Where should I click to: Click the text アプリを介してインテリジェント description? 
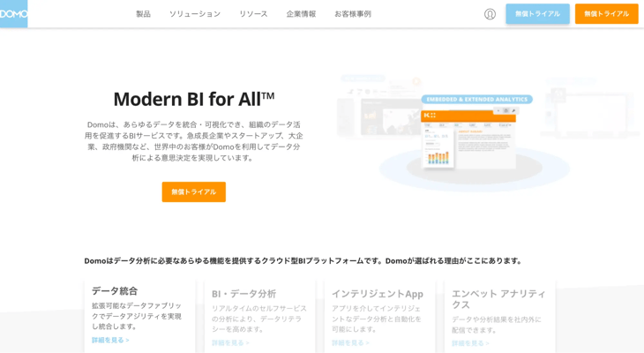tap(377, 319)
